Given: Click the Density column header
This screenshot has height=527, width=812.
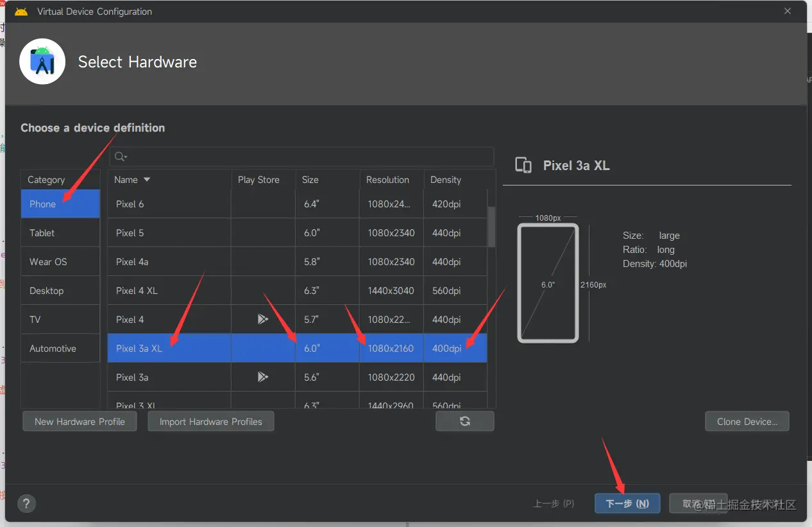Looking at the screenshot, I should (459, 180).
